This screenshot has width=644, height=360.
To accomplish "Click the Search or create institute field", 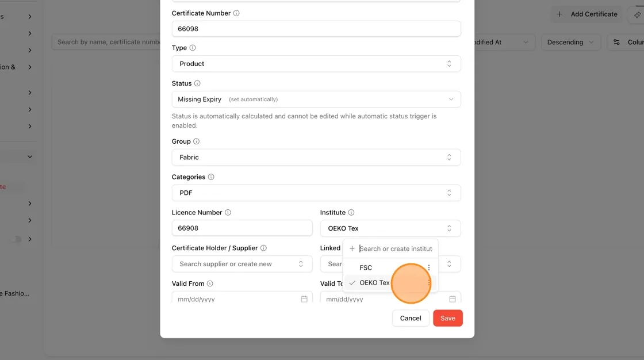I will click(x=396, y=248).
